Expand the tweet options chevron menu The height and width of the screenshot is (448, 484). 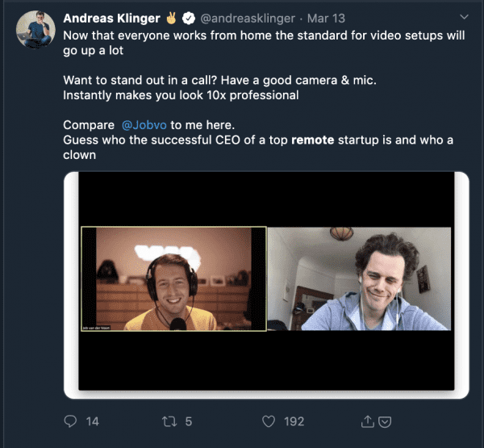tap(463, 16)
